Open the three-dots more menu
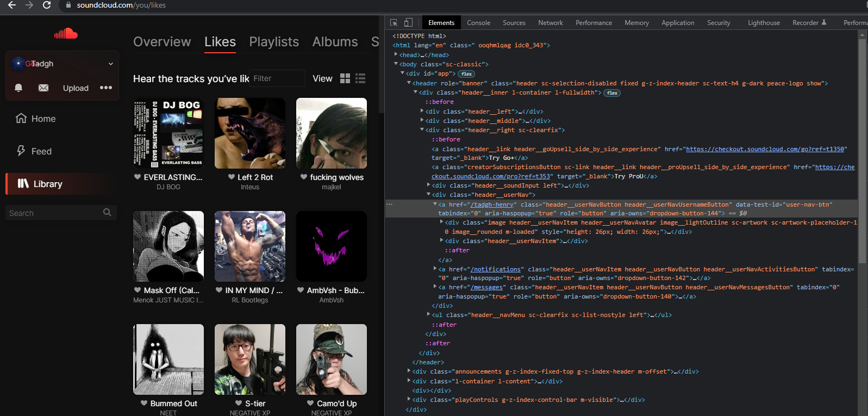The image size is (868, 416). click(x=106, y=88)
